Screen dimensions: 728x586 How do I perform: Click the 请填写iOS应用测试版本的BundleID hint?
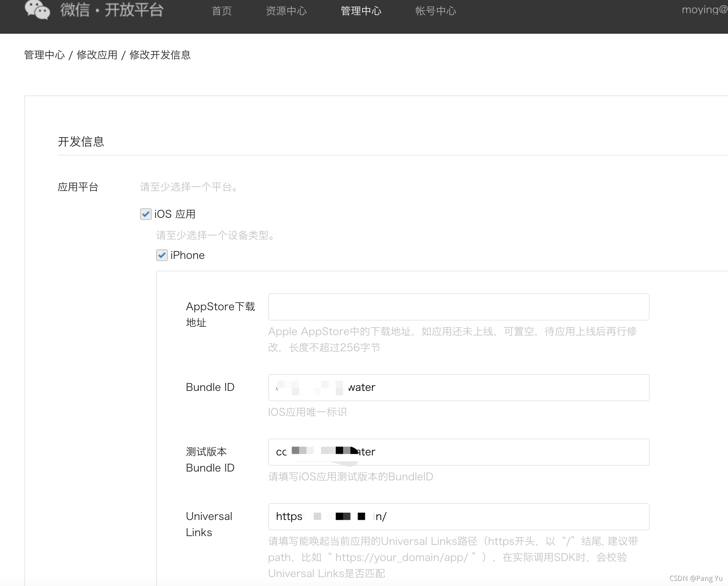(x=351, y=477)
